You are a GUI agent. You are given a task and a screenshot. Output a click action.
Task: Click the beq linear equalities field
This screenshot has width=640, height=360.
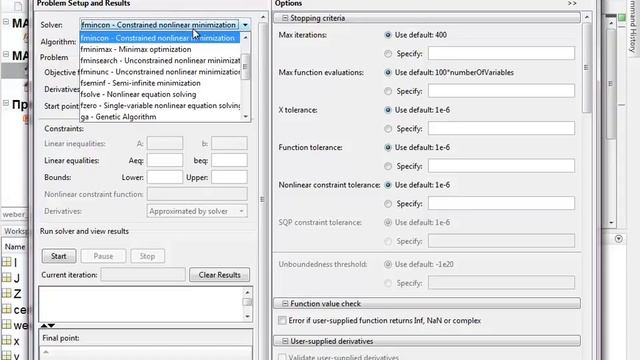pyautogui.click(x=229, y=160)
